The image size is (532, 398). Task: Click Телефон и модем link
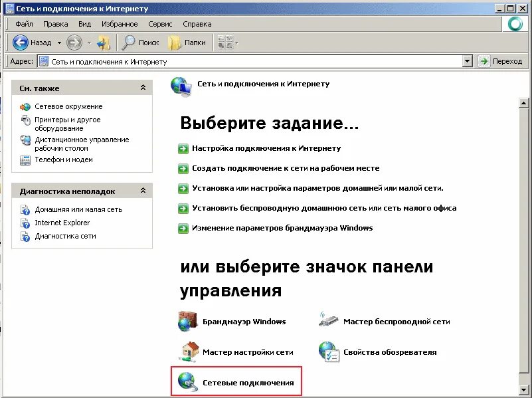pyautogui.click(x=64, y=159)
